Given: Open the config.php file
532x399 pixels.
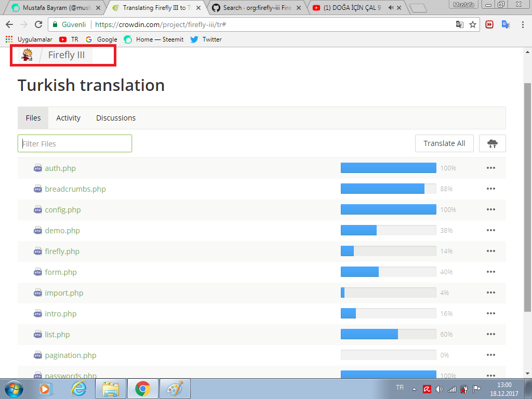Looking at the screenshot, I should pos(63,210).
